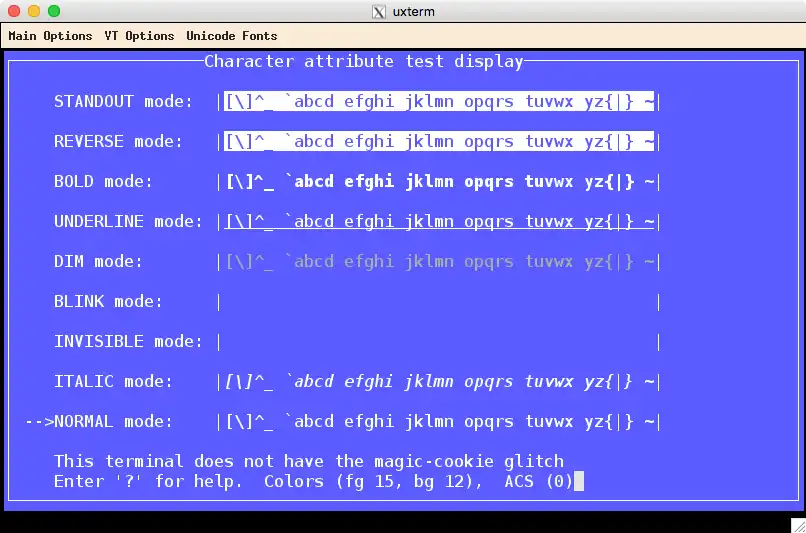
Task: Click the 'Character attribute test display' title
Action: [364, 62]
